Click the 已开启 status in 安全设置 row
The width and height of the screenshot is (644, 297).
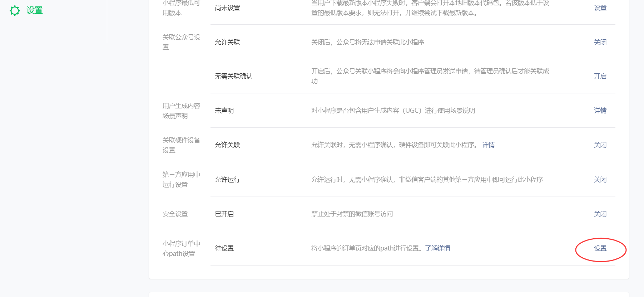tap(224, 214)
